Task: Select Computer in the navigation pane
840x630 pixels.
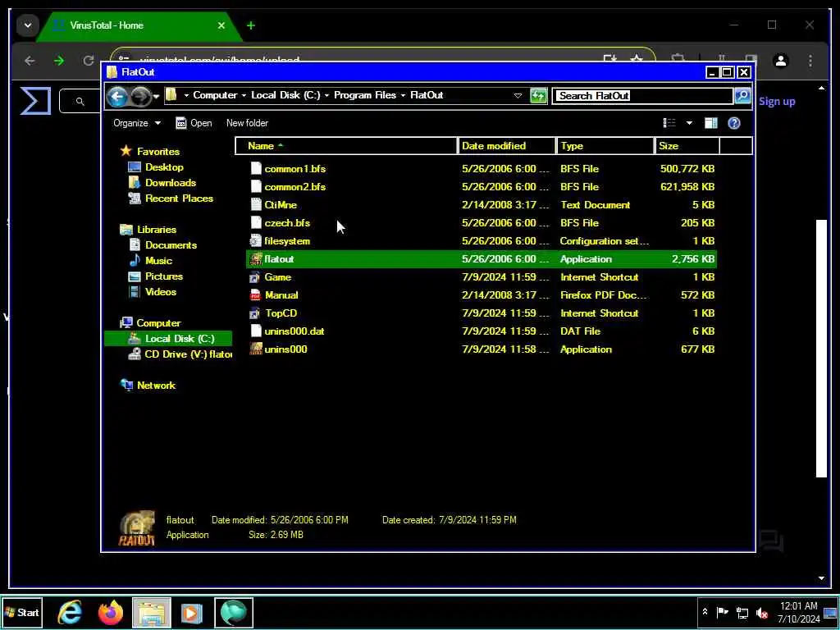Action: 158,323
